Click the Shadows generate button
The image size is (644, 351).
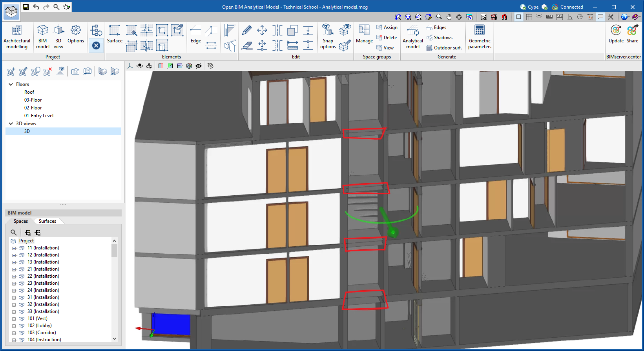coord(440,38)
